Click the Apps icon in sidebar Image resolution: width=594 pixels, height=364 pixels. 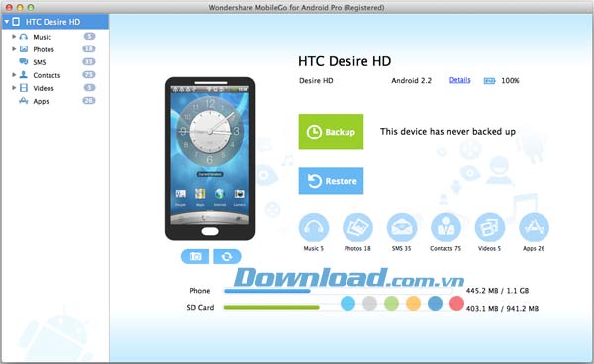24,101
